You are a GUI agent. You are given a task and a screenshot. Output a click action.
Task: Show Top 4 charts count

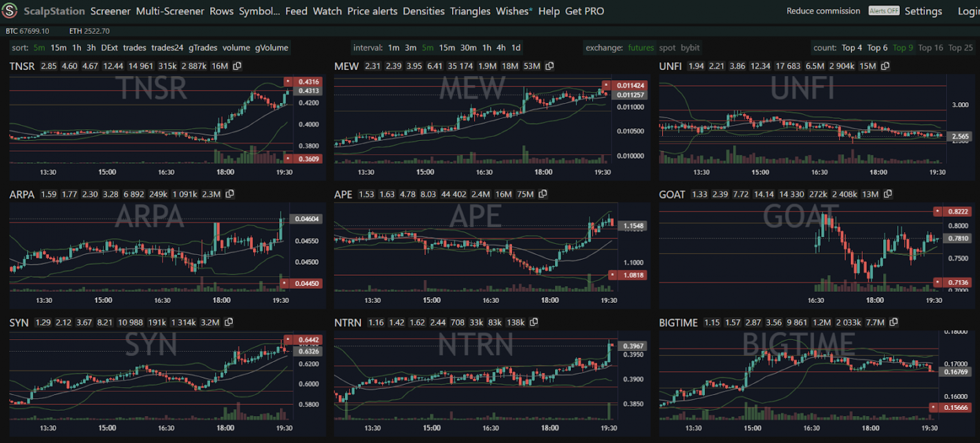851,48
